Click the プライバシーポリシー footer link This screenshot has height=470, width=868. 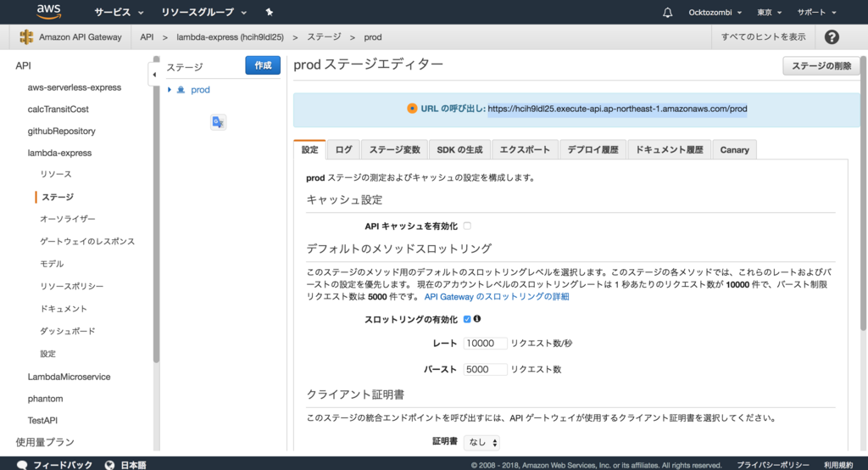click(773, 465)
